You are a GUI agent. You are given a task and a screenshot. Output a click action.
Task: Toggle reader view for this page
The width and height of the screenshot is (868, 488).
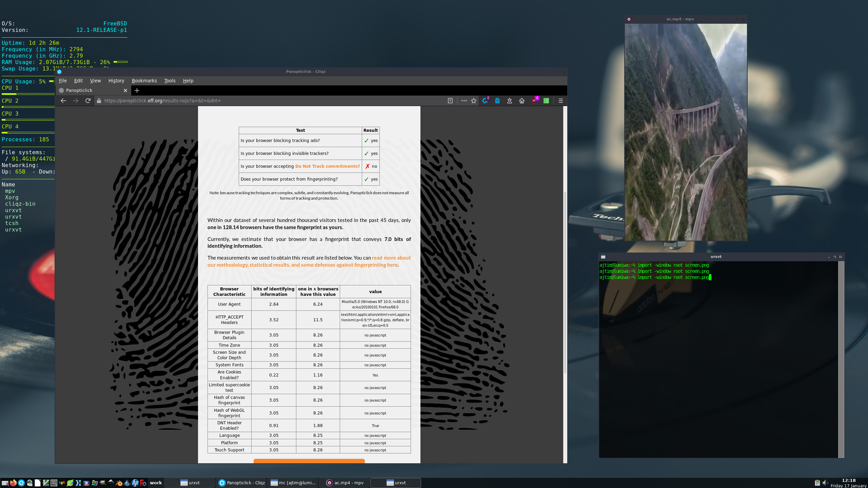[450, 101]
